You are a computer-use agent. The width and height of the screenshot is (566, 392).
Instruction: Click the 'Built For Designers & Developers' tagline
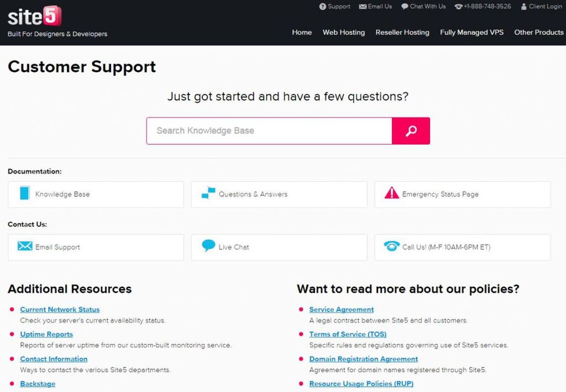coord(57,34)
